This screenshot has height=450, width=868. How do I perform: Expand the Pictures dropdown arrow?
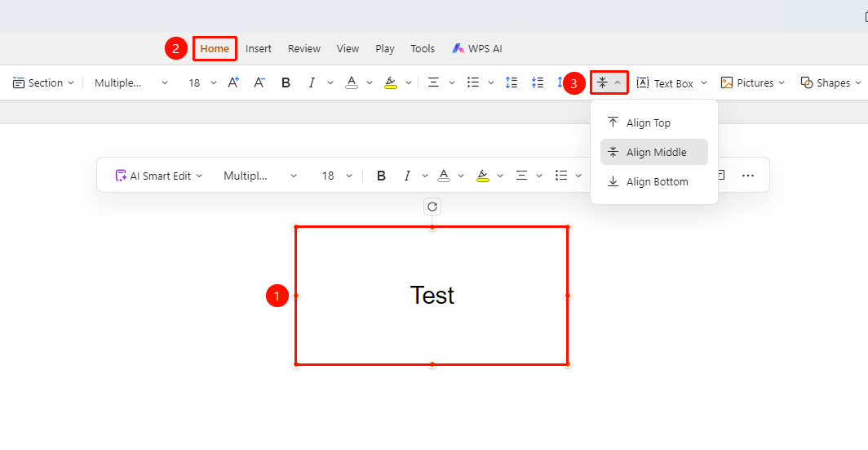click(782, 82)
